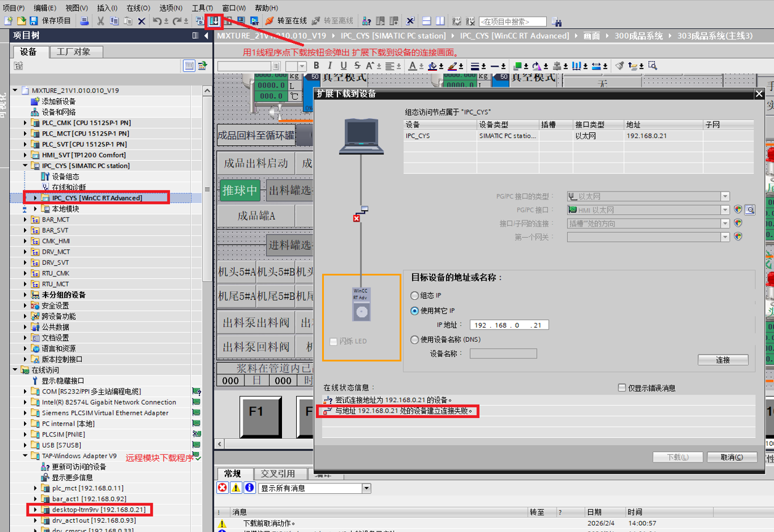This screenshot has width=774, height=532.
Task: Click the compile icon in toolbar
Action: click(x=200, y=21)
